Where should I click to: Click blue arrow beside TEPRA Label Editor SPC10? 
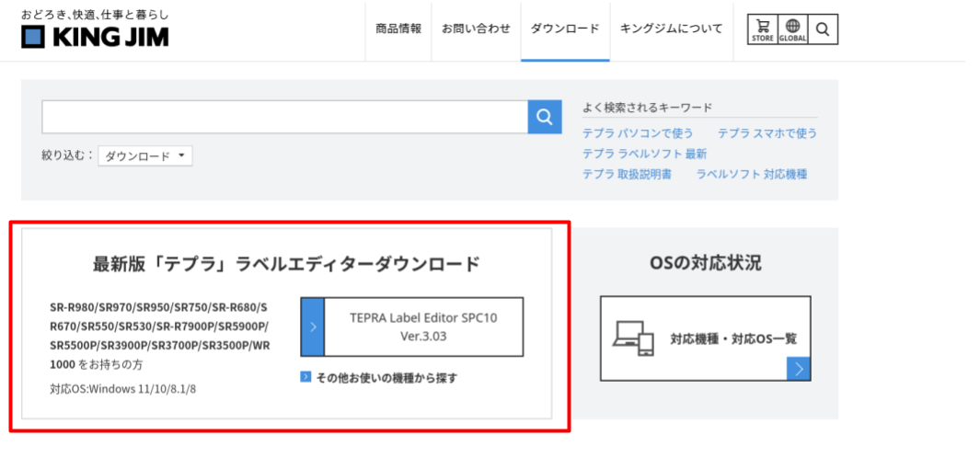313,326
